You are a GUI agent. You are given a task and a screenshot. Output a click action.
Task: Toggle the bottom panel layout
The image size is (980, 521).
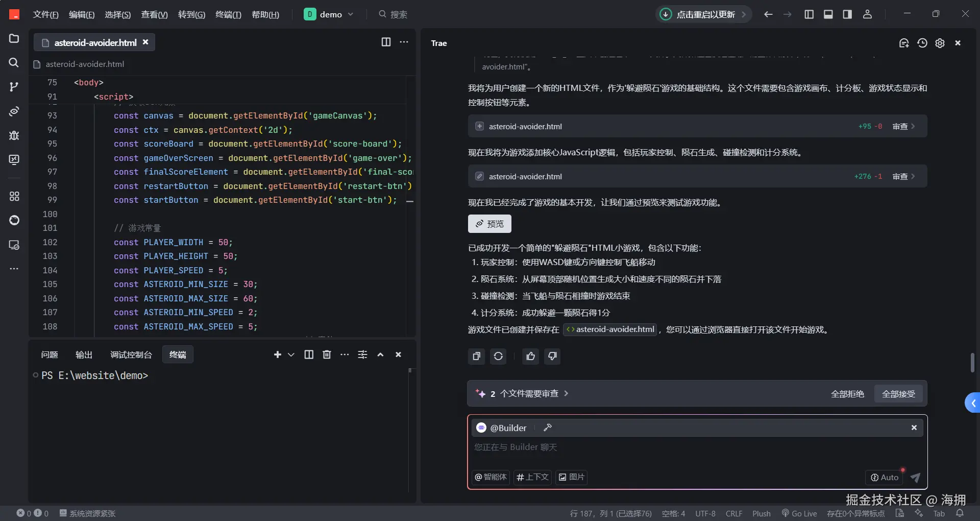(828, 14)
